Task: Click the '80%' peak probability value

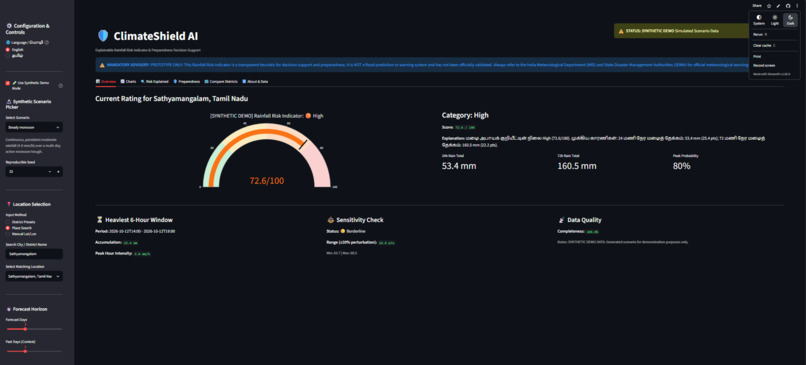Action: pyautogui.click(x=682, y=166)
